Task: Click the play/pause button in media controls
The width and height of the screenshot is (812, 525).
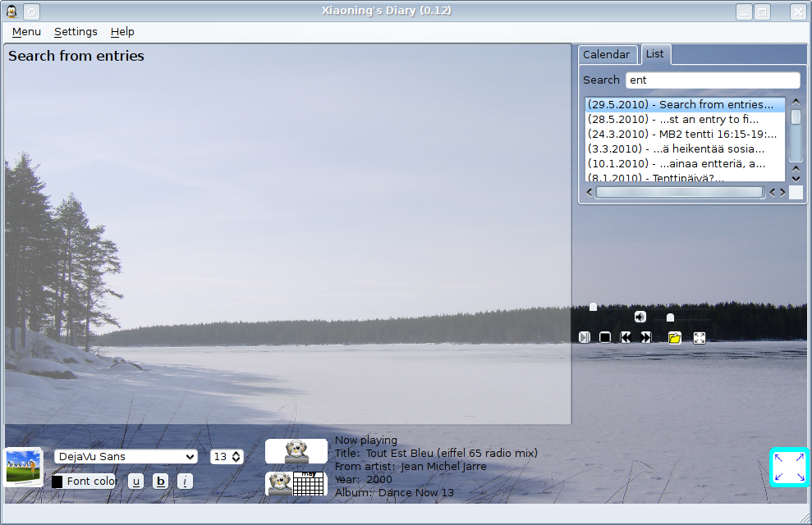Action: click(584, 338)
